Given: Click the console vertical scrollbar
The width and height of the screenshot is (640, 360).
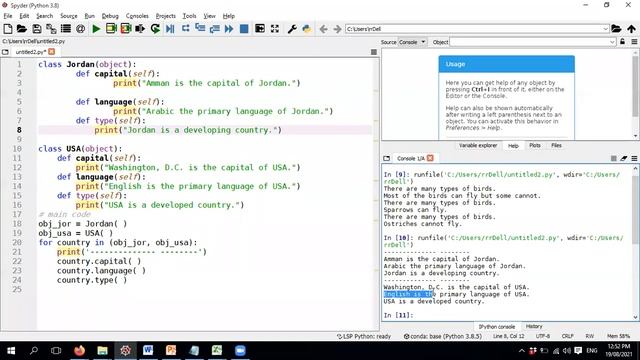Looking at the screenshot, I should coord(636,242).
